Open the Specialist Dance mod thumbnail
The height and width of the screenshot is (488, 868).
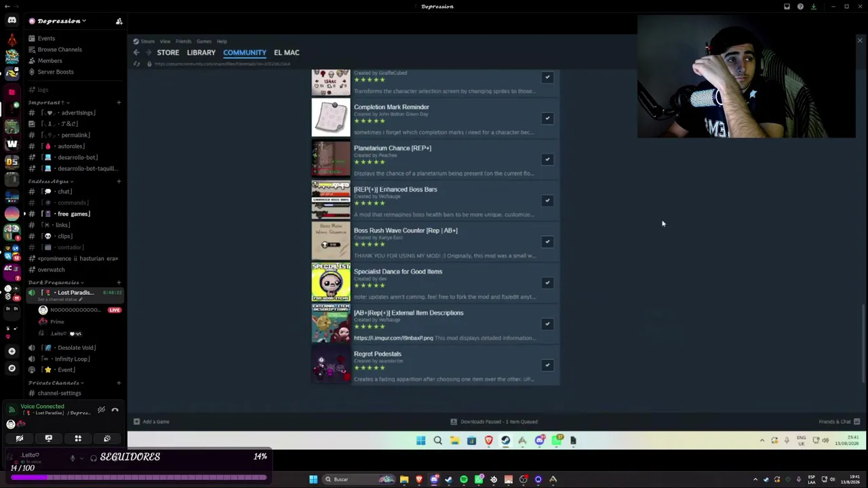pyautogui.click(x=331, y=282)
